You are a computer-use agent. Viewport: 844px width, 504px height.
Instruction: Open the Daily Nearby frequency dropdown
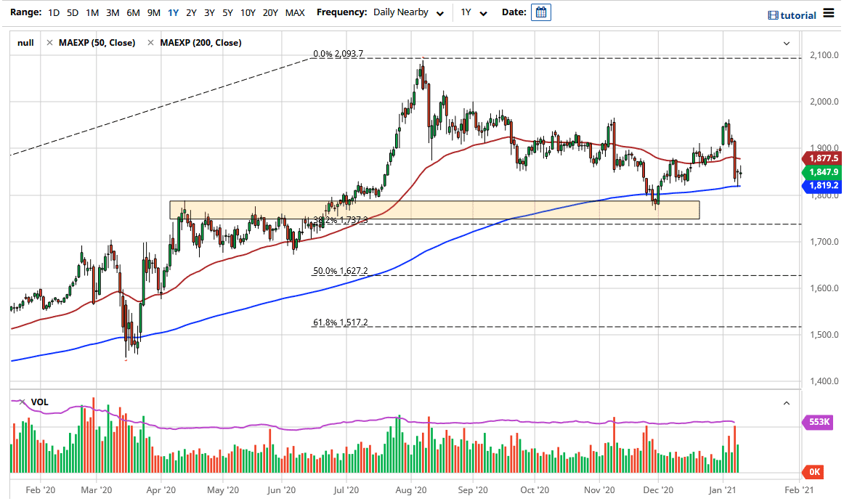pos(407,12)
